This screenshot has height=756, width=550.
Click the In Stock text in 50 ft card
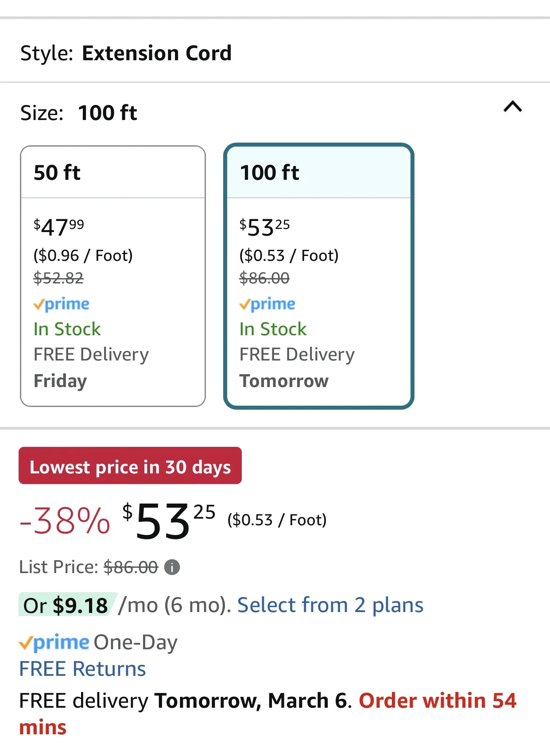point(67,329)
